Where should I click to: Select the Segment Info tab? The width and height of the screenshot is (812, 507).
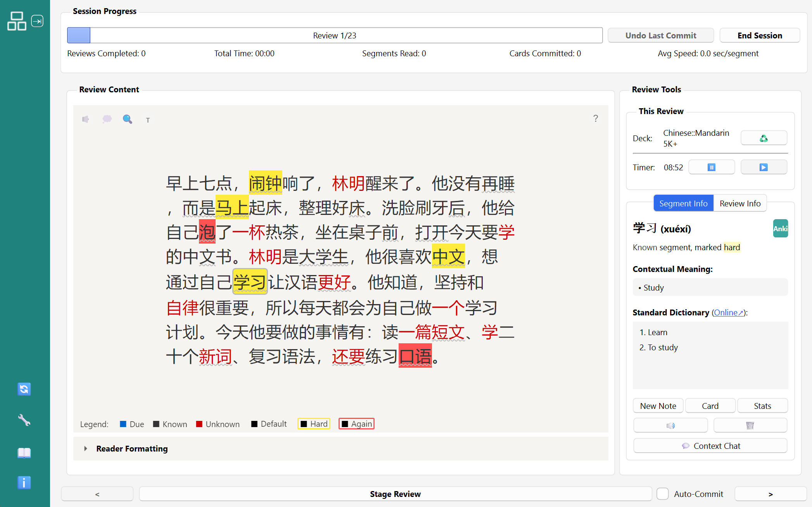(x=683, y=203)
